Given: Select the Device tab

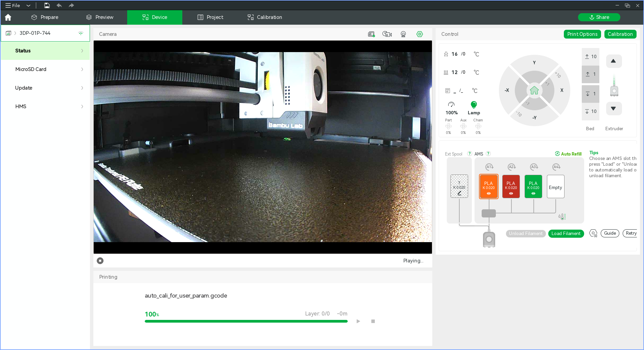Looking at the screenshot, I should [x=155, y=17].
